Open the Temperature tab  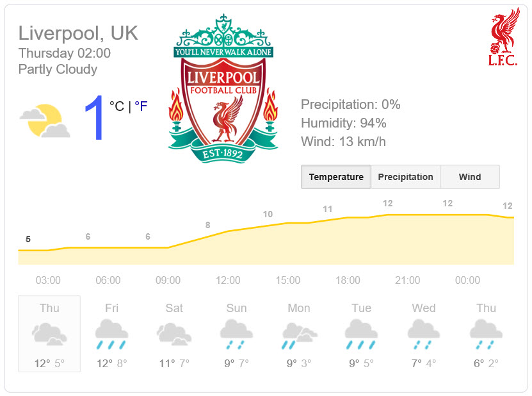pos(336,177)
